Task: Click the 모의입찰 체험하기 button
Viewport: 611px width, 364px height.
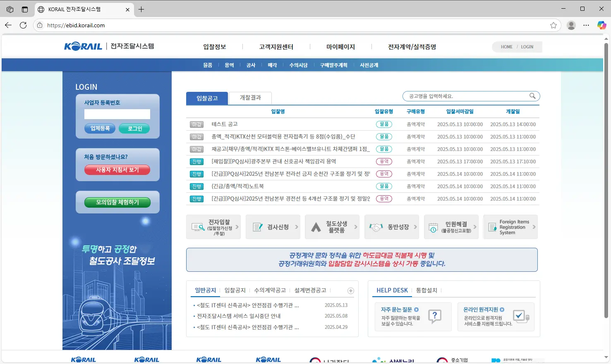Action: tap(117, 202)
